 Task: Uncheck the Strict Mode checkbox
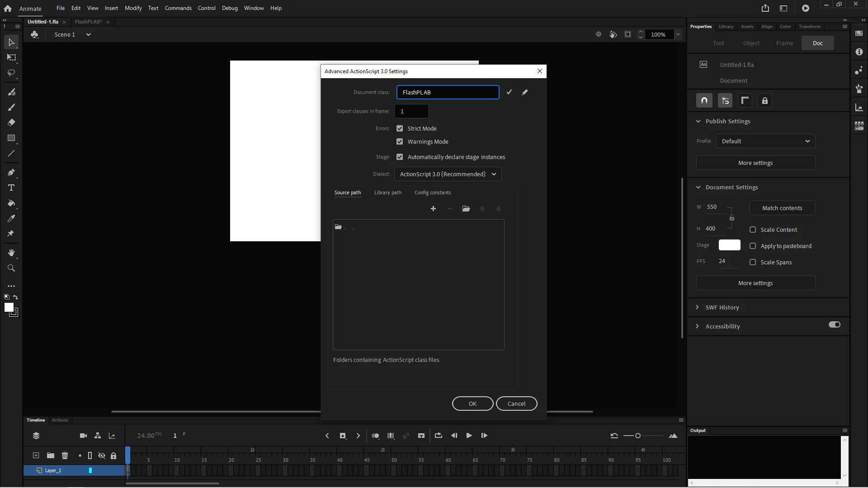(x=400, y=129)
